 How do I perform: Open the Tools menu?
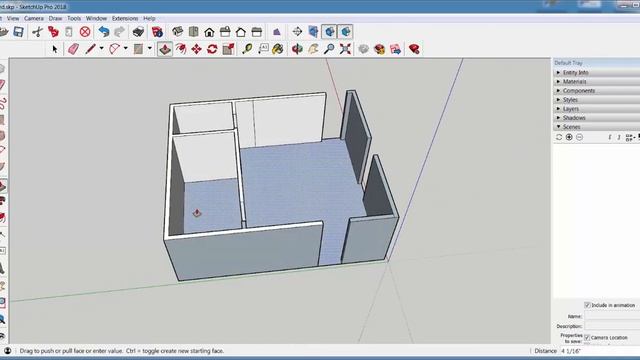tap(74, 18)
